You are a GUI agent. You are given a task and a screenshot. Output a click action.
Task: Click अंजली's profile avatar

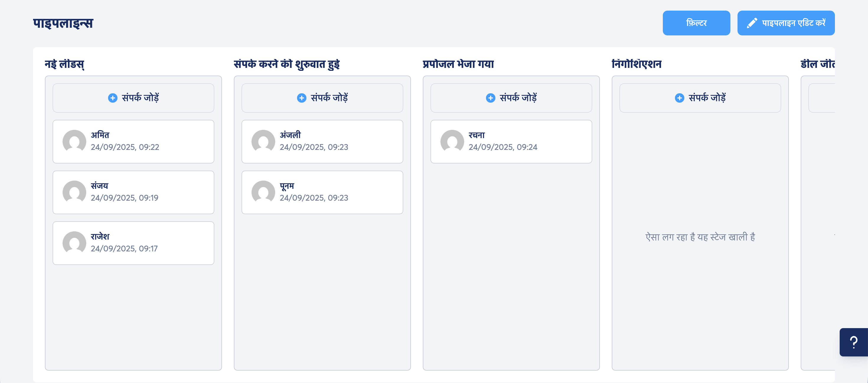[x=263, y=141]
